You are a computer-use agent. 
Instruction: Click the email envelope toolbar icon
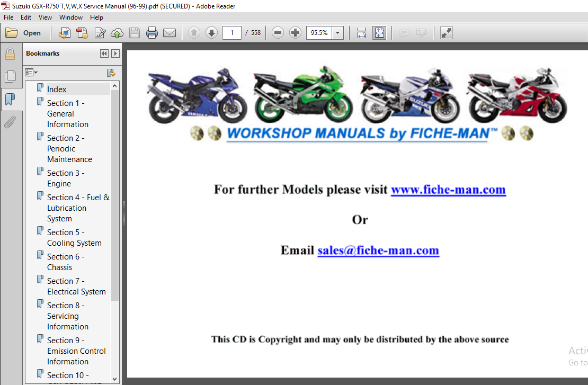[x=170, y=33]
